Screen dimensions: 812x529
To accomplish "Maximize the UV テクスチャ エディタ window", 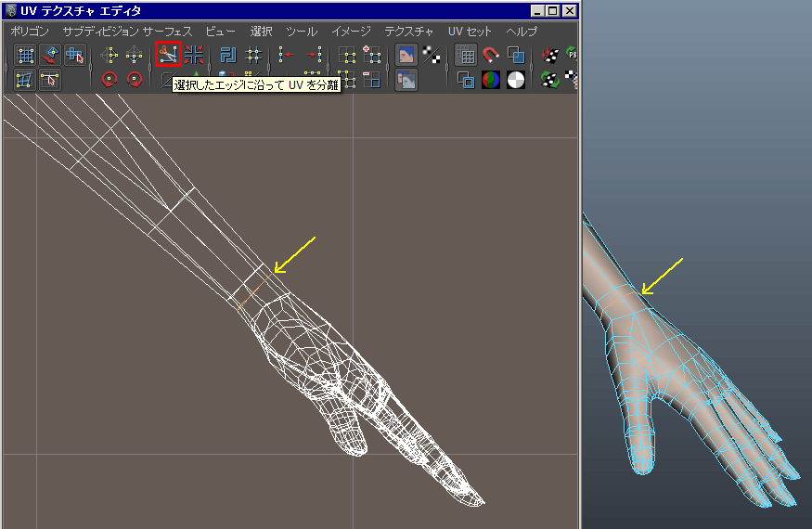I will click(553, 10).
